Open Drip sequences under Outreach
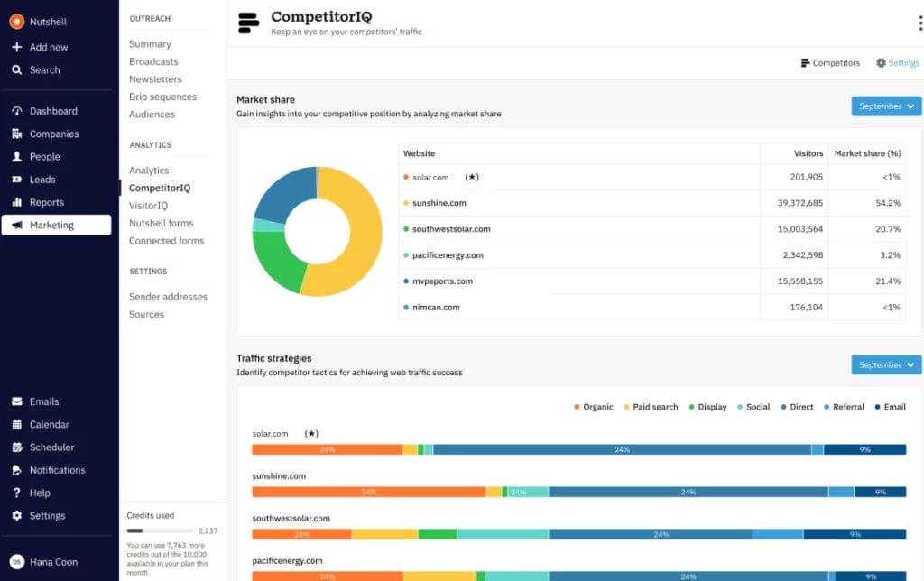Screen dimensions: 924x581 tap(162, 97)
